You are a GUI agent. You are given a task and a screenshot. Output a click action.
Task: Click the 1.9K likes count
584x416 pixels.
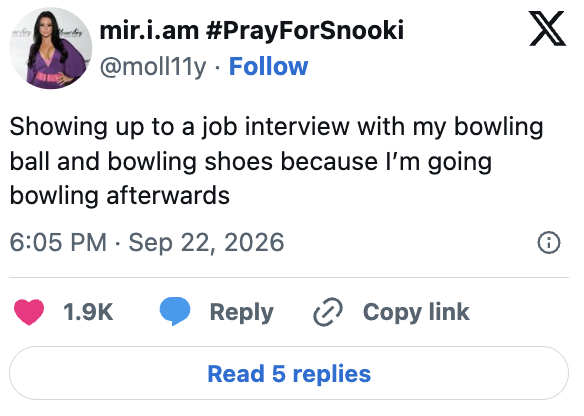pos(88,312)
